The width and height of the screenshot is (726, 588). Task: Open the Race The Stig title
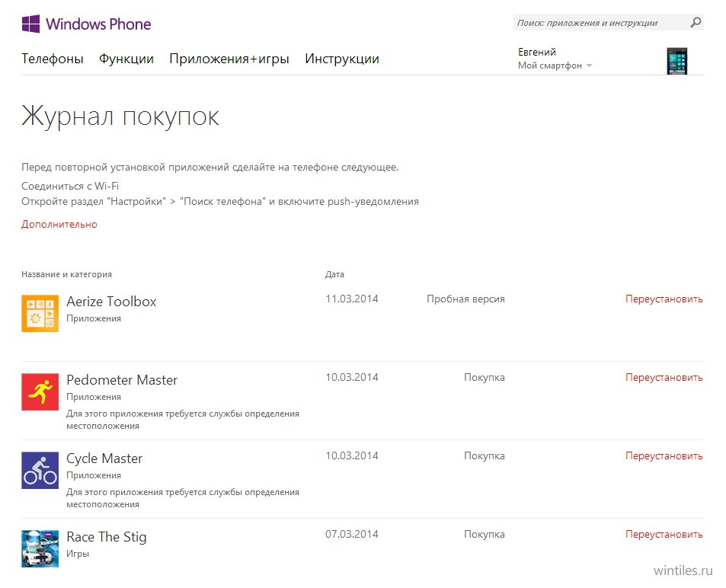[x=107, y=537]
